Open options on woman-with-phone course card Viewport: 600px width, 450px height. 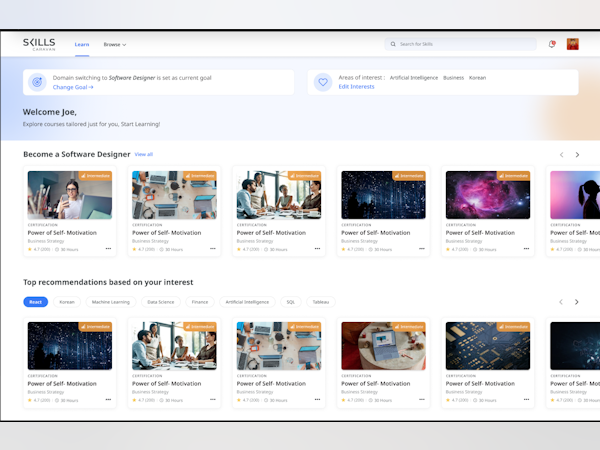click(x=108, y=249)
